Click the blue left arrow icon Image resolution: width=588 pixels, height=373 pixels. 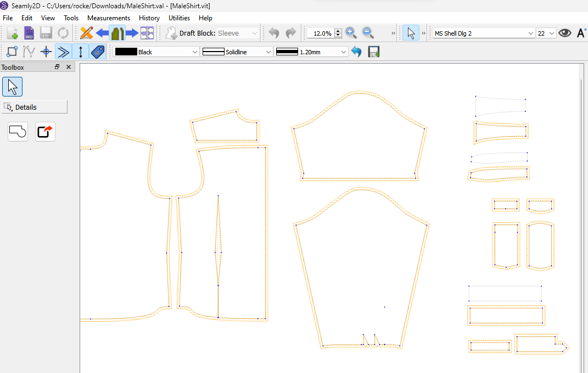pyautogui.click(x=102, y=33)
